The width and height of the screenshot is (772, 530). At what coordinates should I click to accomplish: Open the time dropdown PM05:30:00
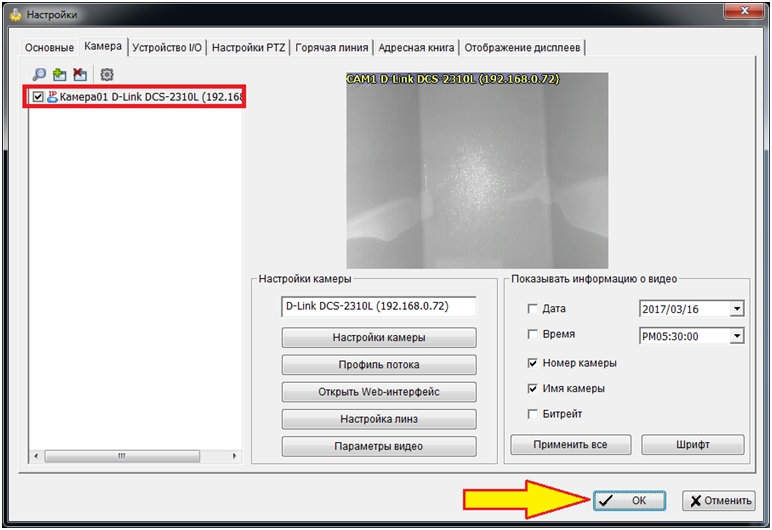(737, 336)
